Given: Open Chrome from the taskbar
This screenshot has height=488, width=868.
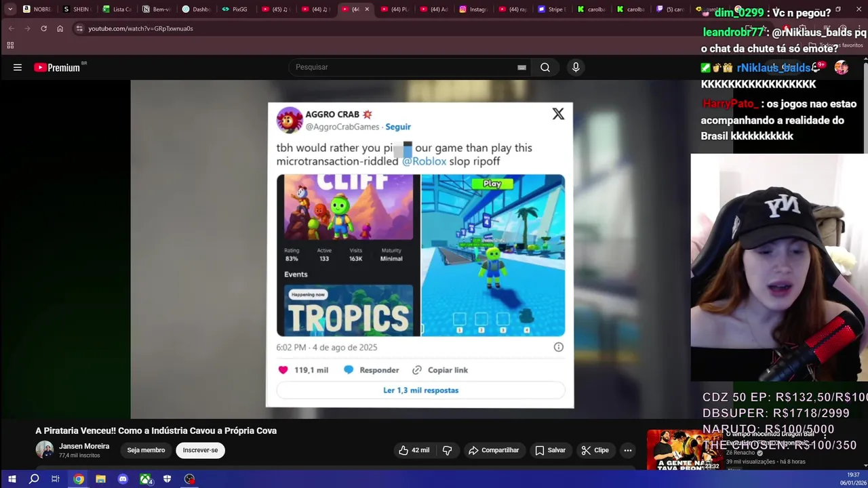Looking at the screenshot, I should (x=79, y=479).
